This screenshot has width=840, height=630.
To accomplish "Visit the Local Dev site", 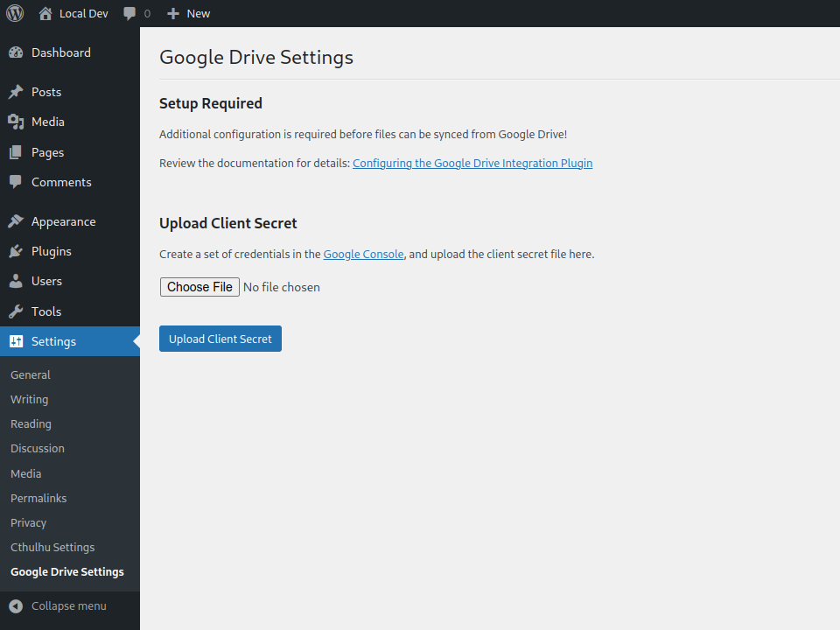I will pyautogui.click(x=74, y=13).
